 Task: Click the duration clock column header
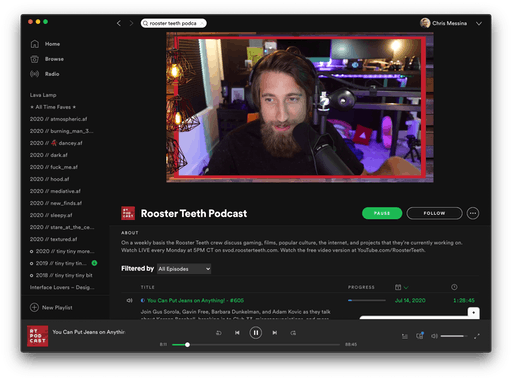coord(454,287)
